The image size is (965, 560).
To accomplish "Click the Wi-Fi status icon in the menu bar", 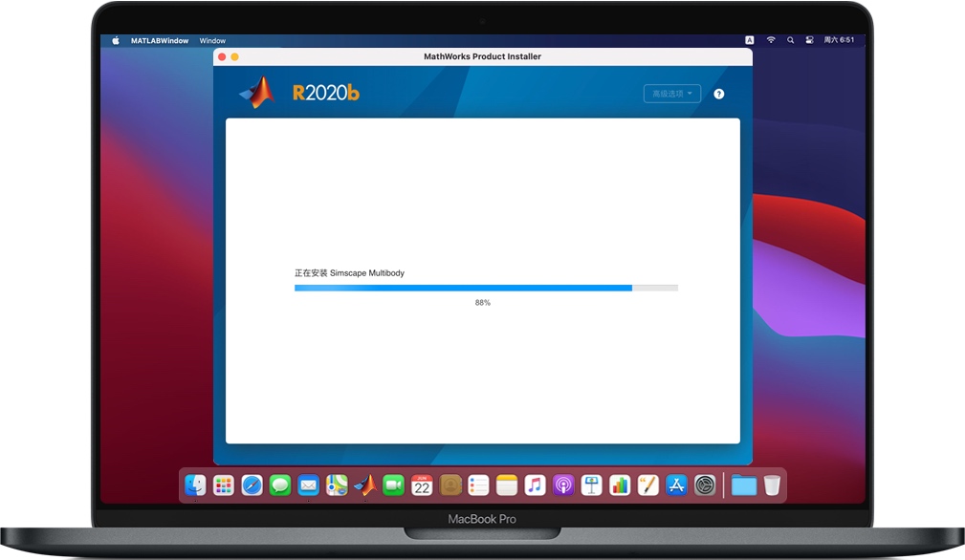I will pos(771,40).
